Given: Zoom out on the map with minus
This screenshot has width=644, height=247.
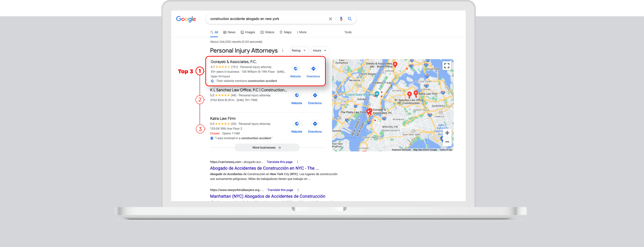Looking at the screenshot, I should [x=447, y=142].
